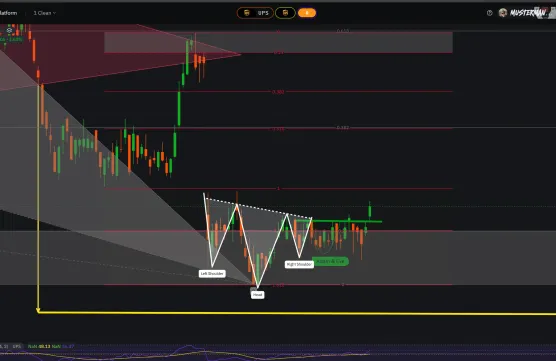Open the 1 Clean layout dropdown

pyautogui.click(x=45, y=13)
